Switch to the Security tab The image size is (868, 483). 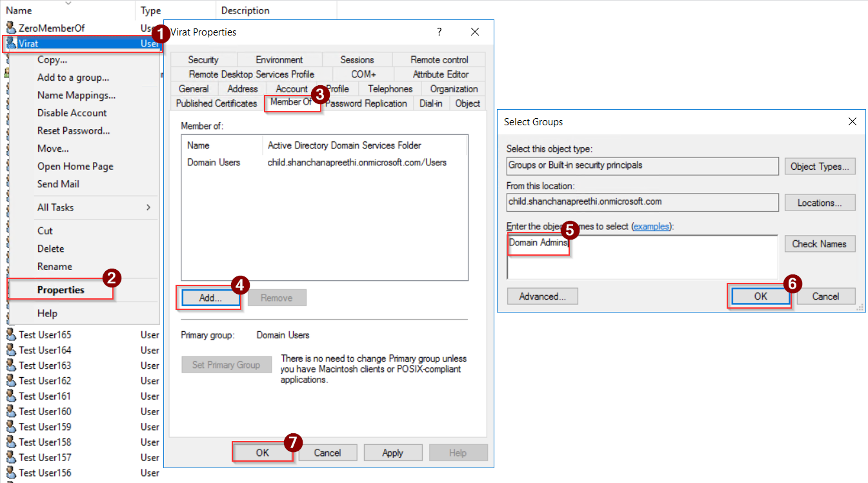[204, 59]
